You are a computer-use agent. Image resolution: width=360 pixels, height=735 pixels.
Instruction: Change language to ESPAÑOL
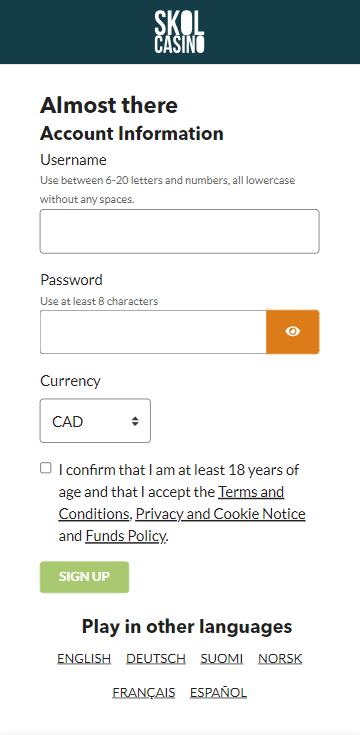(218, 692)
